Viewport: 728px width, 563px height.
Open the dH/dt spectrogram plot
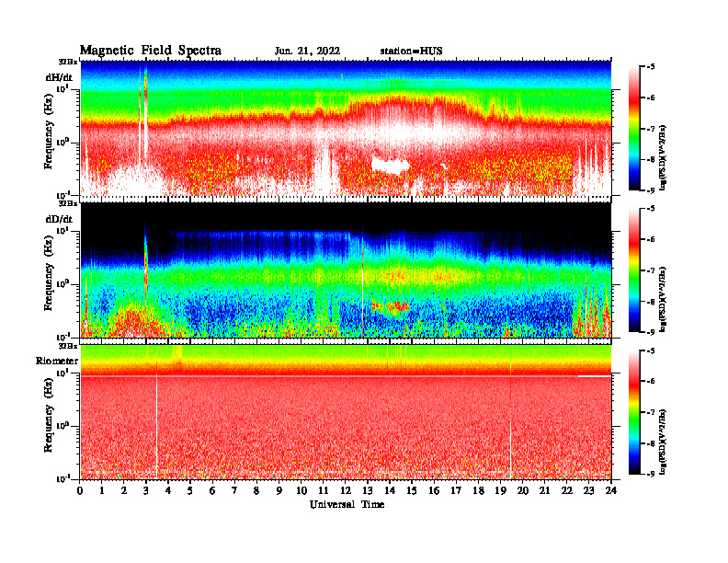pyautogui.click(x=346, y=128)
